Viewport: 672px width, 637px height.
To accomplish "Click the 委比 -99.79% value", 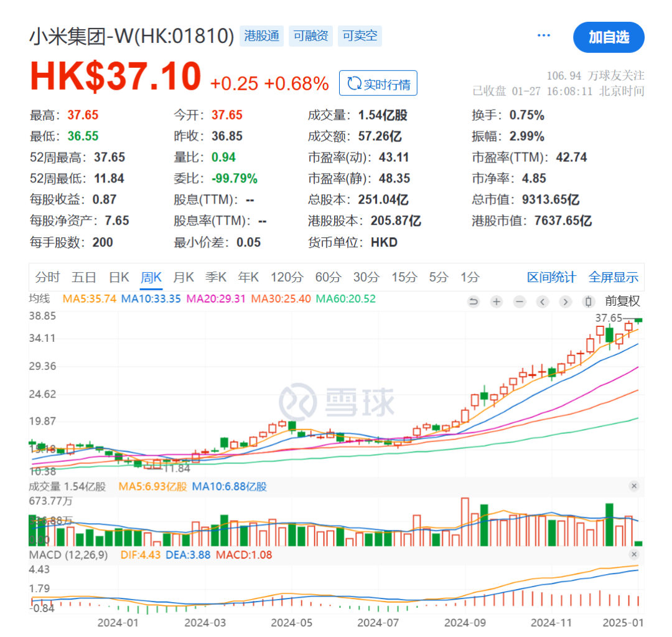I will pos(235,178).
